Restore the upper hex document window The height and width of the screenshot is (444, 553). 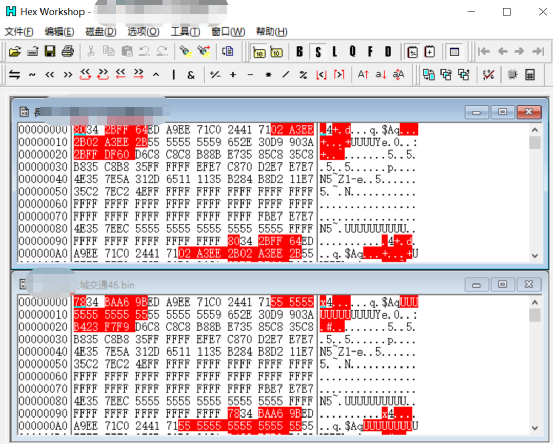click(502, 112)
